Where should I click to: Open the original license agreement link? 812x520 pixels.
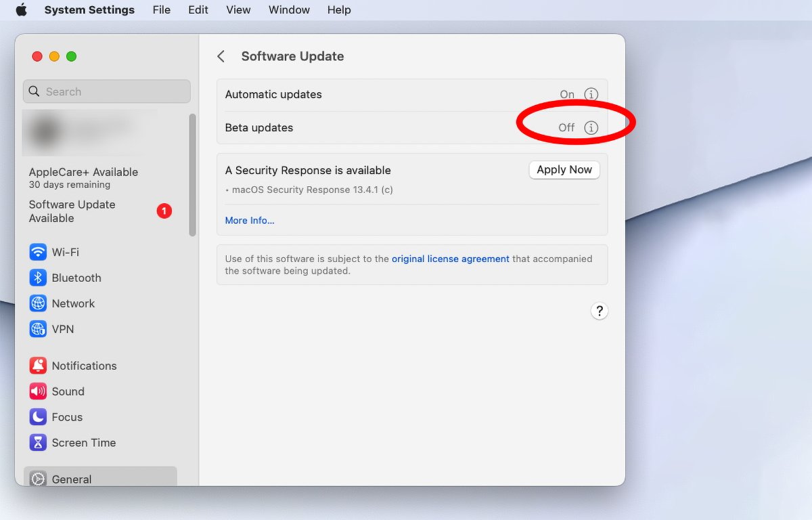coord(450,259)
